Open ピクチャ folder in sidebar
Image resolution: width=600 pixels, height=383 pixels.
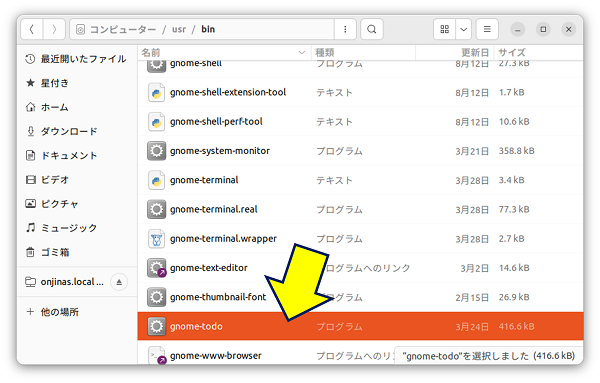76,204
